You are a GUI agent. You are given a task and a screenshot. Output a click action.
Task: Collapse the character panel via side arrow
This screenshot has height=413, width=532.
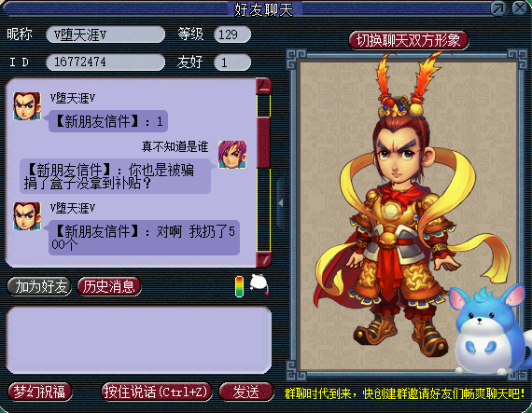coord(281,203)
